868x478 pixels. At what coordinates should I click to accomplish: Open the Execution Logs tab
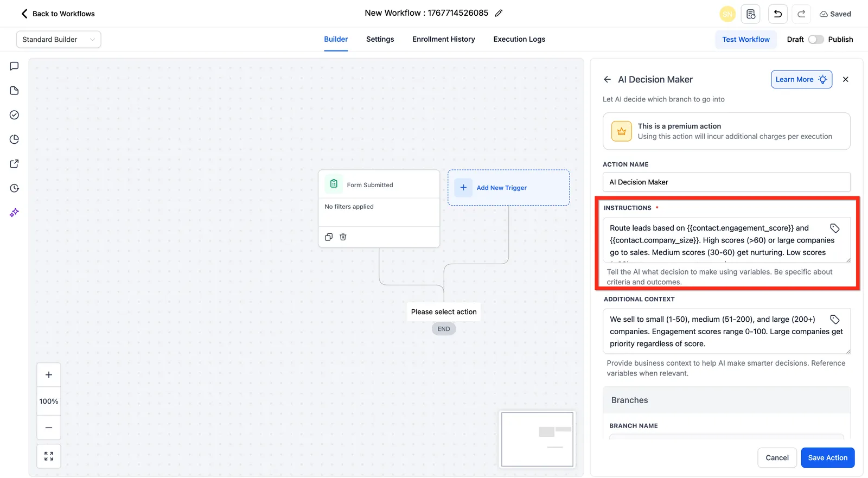(519, 39)
